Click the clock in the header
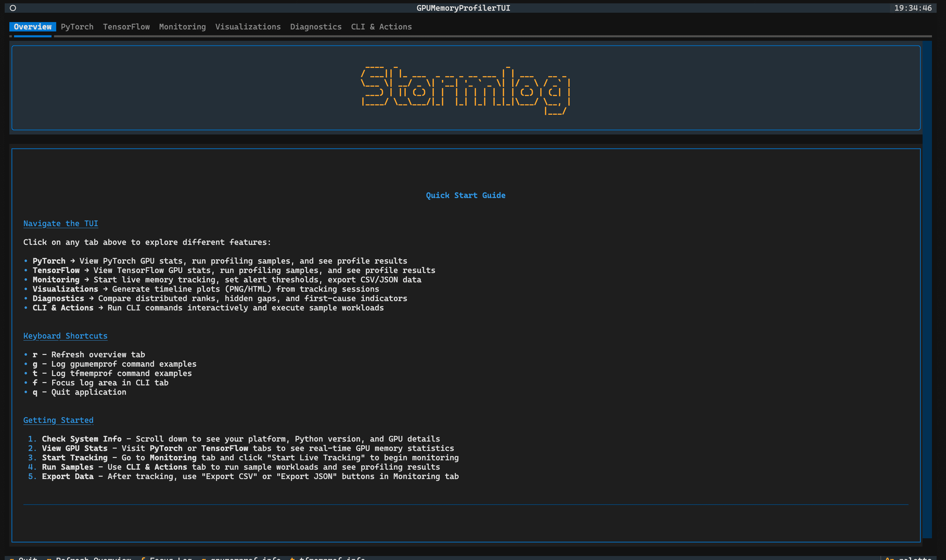Screen dimensions: 946x560 [x=913, y=8]
